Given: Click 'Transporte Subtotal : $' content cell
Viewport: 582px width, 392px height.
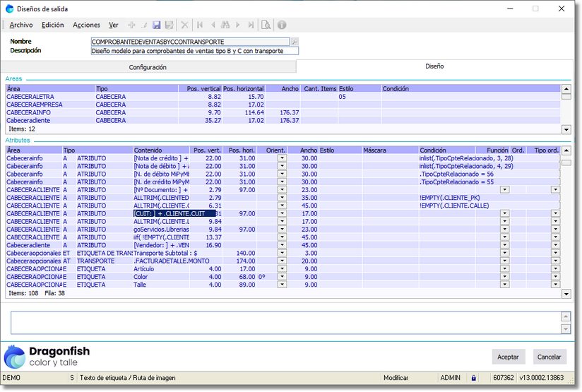Looking at the screenshot, I should coord(165,253).
